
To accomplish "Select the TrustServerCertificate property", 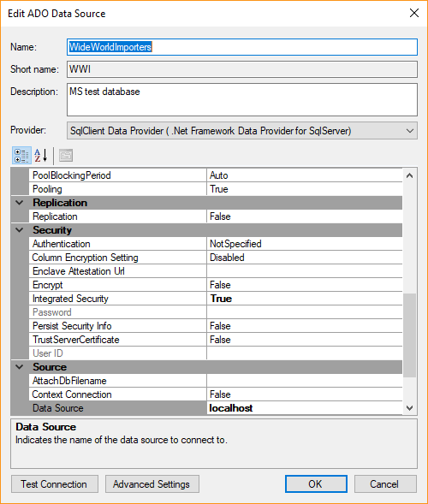I will tap(117, 340).
